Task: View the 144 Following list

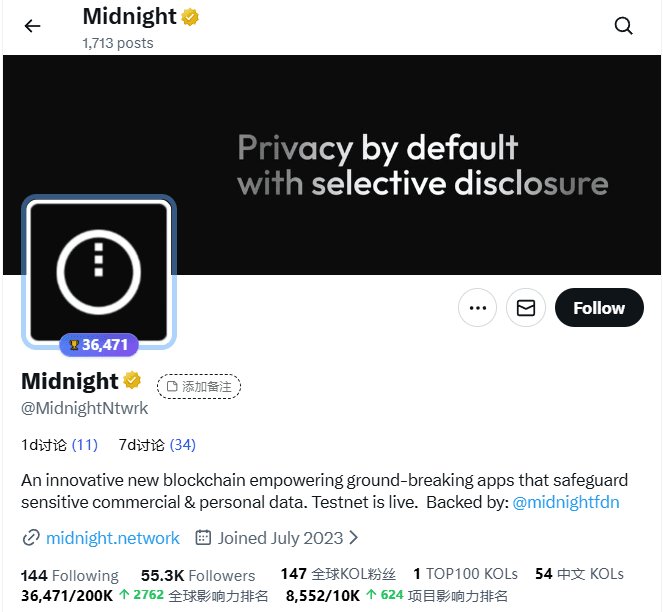Action: (70, 575)
